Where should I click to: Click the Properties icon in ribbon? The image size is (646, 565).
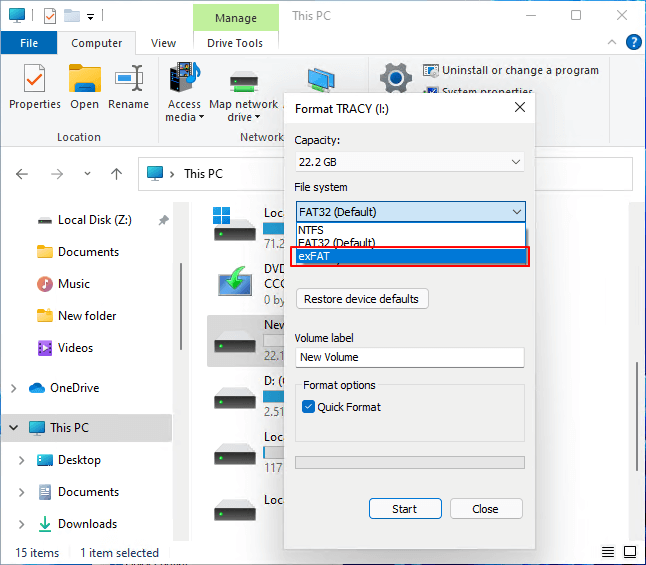coord(34,80)
